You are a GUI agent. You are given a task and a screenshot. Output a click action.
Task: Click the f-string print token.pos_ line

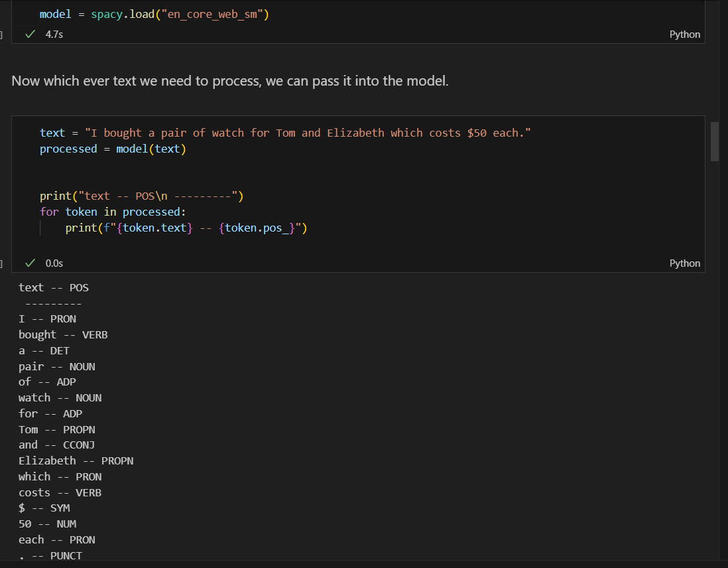(x=186, y=228)
